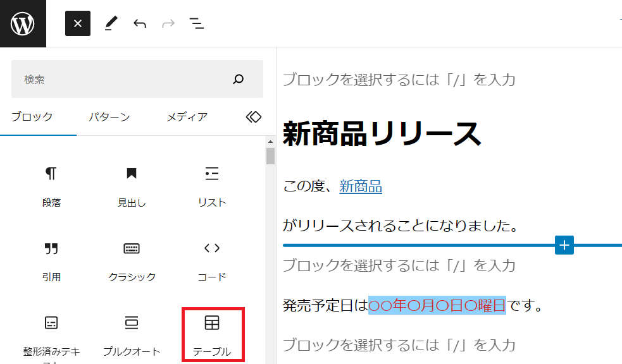The width and height of the screenshot is (622, 364).
Task: Insert a 引用 quote block
Action: click(51, 259)
